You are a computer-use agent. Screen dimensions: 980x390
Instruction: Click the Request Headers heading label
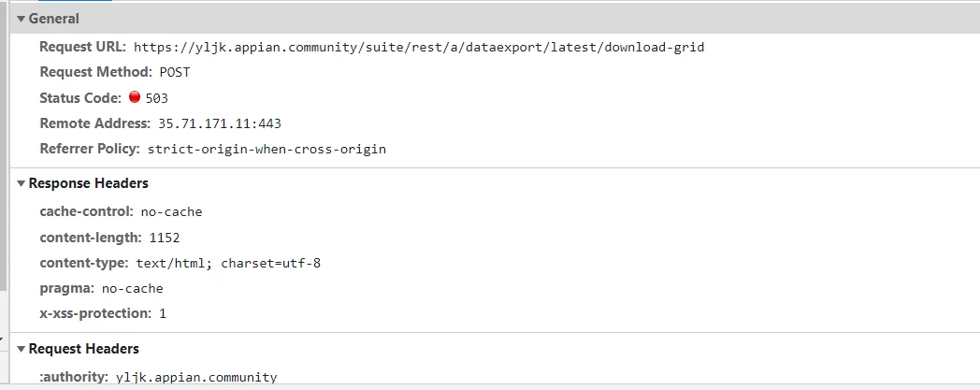pyautogui.click(x=84, y=349)
